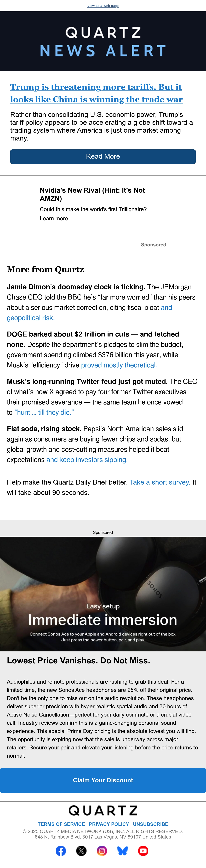Open the 'and geopolitical risk' link
The width and height of the screenshot is (206, 868).
point(89,312)
